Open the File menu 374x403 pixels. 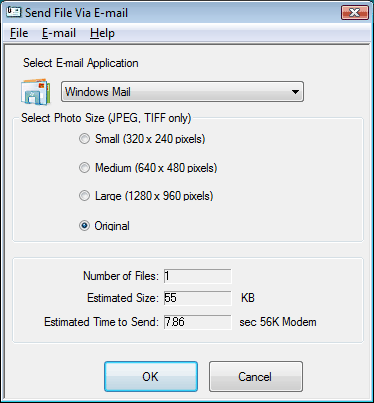click(19, 33)
